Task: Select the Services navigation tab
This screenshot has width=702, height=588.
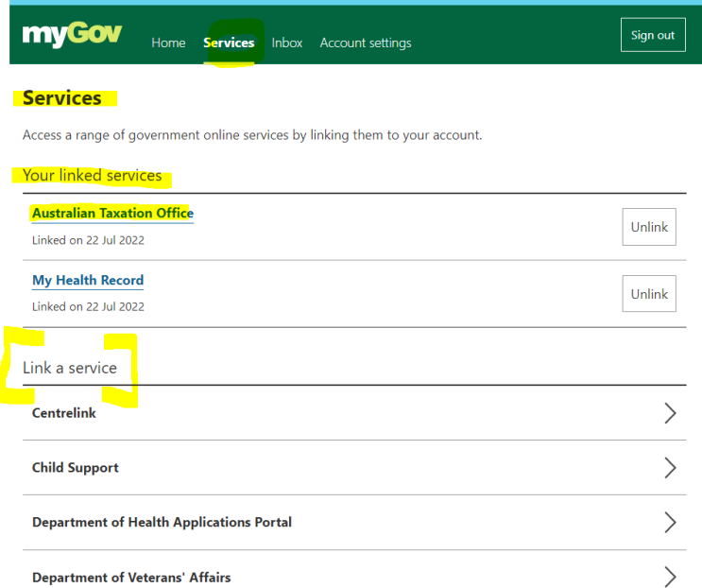Action: (x=229, y=43)
